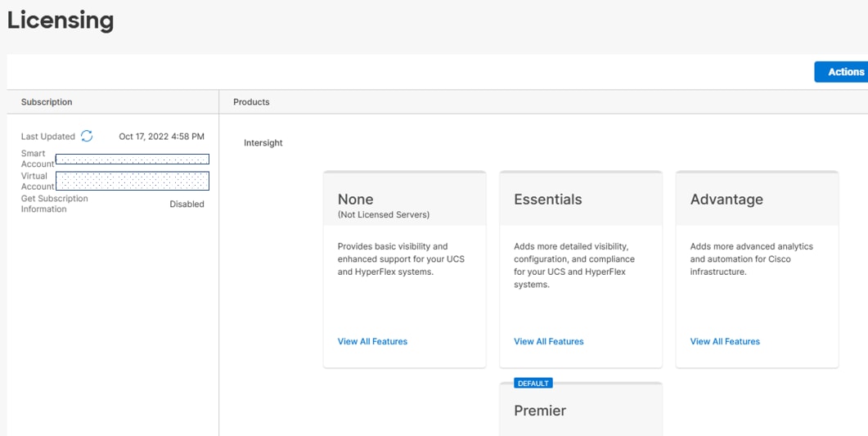The image size is (868, 436).
Task: Refresh the Last Updated subscription icon
Action: point(87,136)
